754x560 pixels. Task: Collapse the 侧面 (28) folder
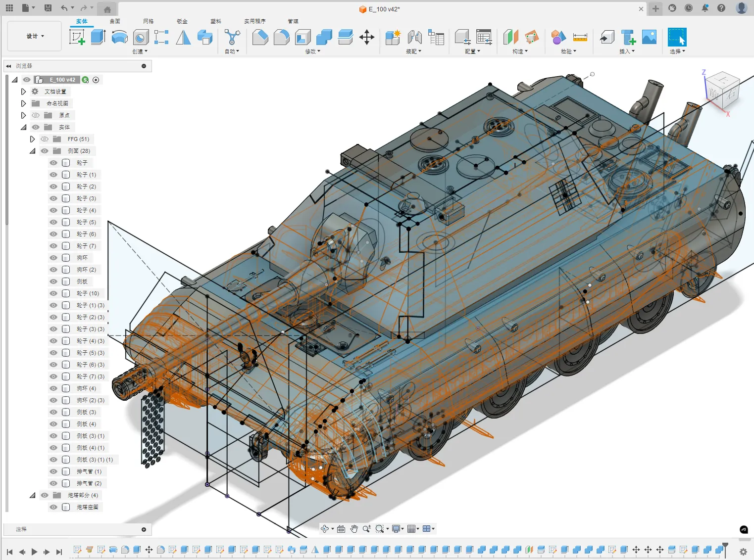click(x=33, y=151)
